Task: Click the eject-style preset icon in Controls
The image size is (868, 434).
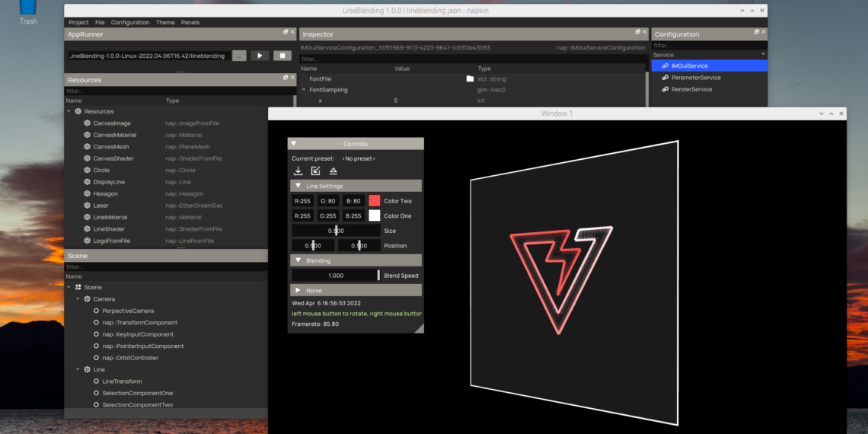Action: click(x=333, y=171)
